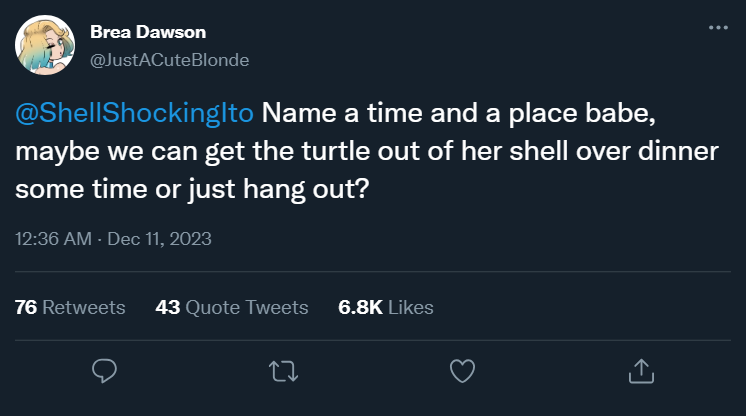The height and width of the screenshot is (416, 746).
Task: Click the "Quote Tweets" label text
Action: (246, 307)
